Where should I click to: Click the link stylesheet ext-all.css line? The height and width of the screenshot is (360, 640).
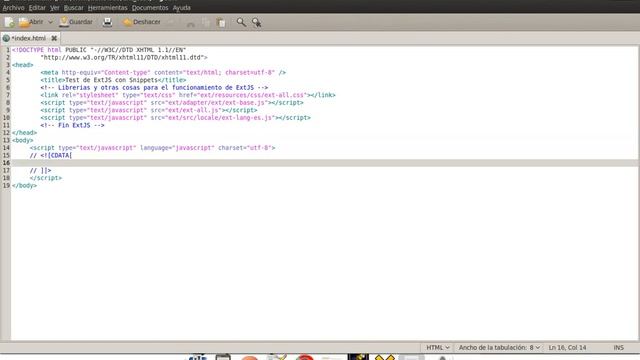(x=188, y=95)
